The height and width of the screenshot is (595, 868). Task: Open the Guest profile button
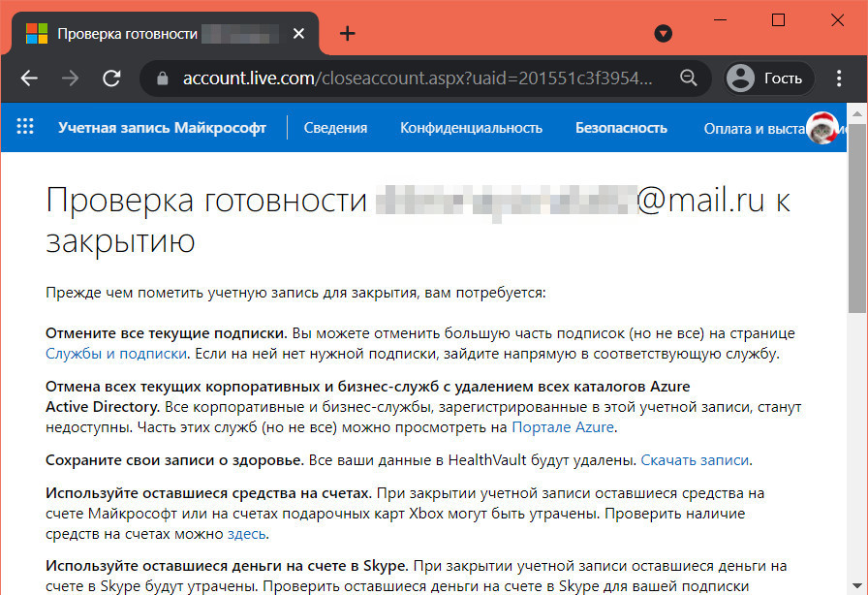[766, 78]
